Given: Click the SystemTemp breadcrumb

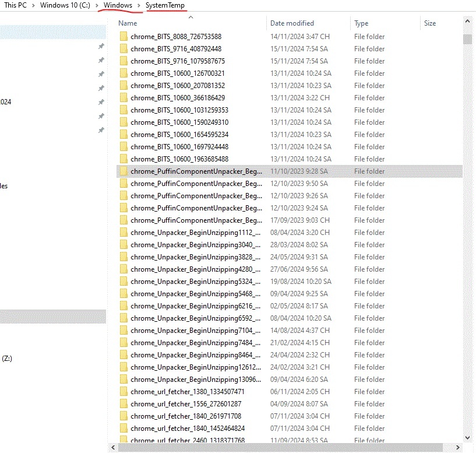Looking at the screenshot, I should (165, 5).
